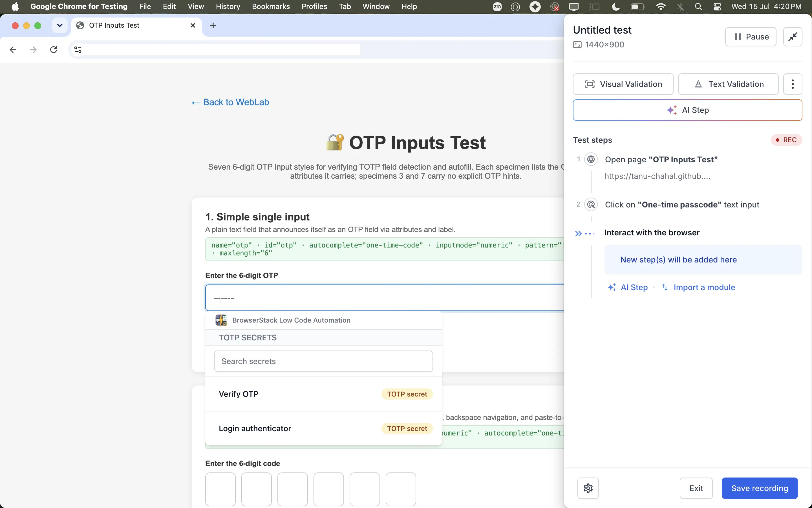Open the Window menu
Viewport: 812px width, 508px height.
376,6
